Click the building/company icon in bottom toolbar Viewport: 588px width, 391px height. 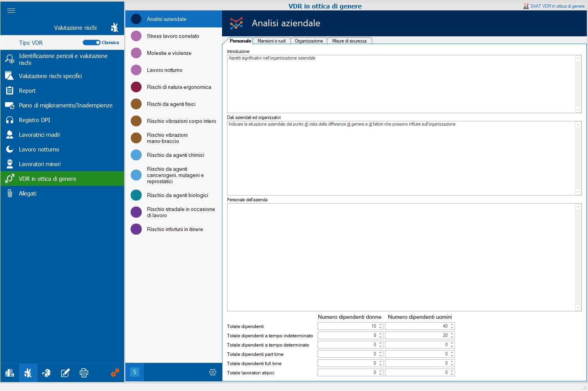[10, 373]
